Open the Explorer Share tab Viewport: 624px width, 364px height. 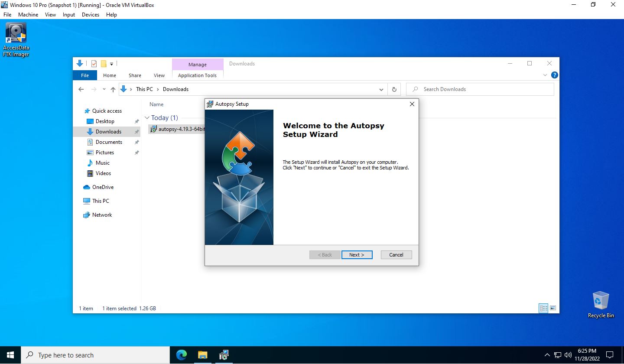135,75
